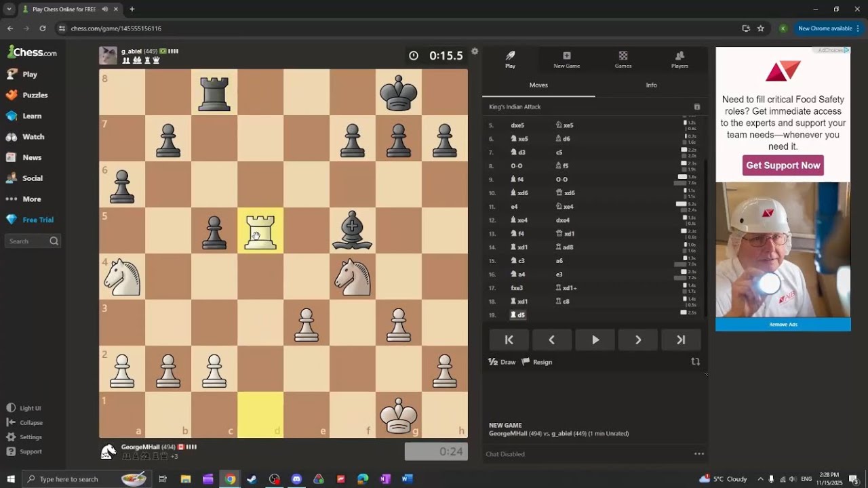The height and width of the screenshot is (488, 868).
Task: Open install app icon in address bar
Action: tap(746, 28)
